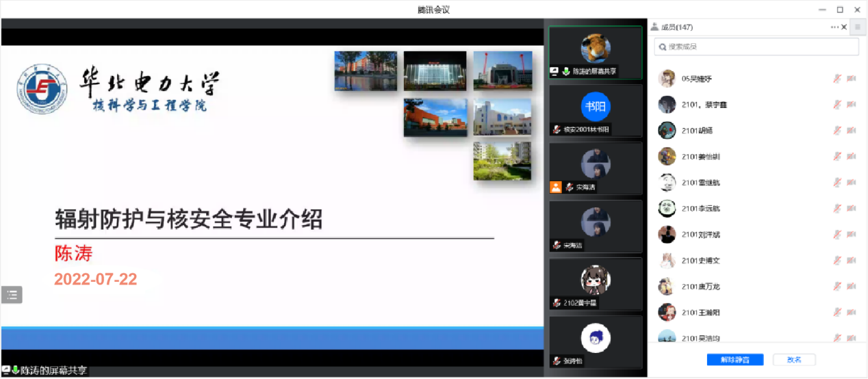This screenshot has width=868, height=379.
Task: Click the more options ellipsis in members panel
Action: [x=834, y=27]
